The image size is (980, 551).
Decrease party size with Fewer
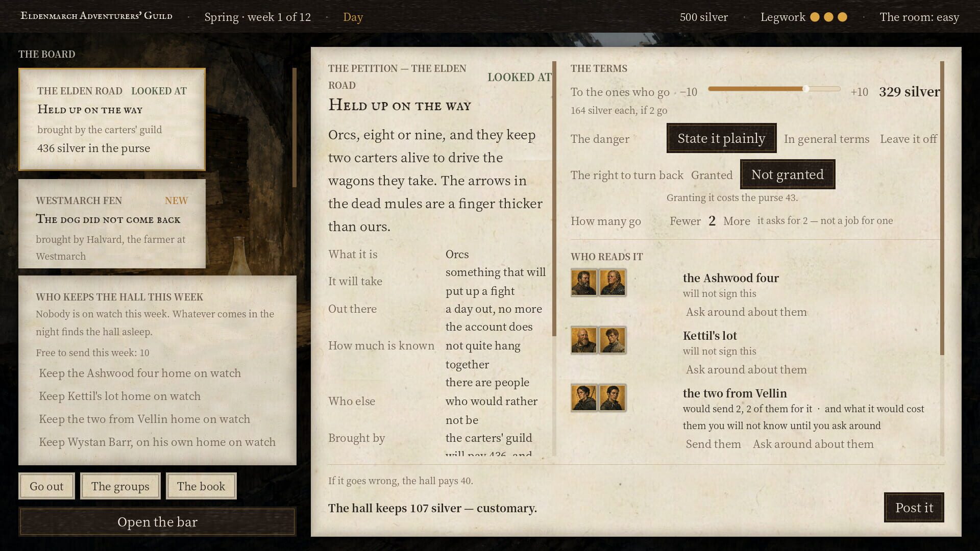point(685,221)
